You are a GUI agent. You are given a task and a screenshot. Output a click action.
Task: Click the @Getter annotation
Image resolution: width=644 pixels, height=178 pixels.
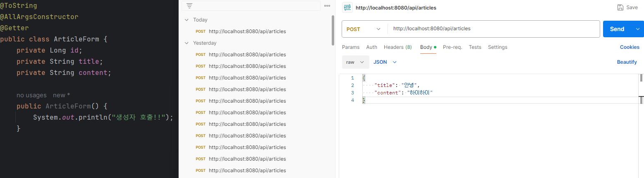(x=14, y=28)
